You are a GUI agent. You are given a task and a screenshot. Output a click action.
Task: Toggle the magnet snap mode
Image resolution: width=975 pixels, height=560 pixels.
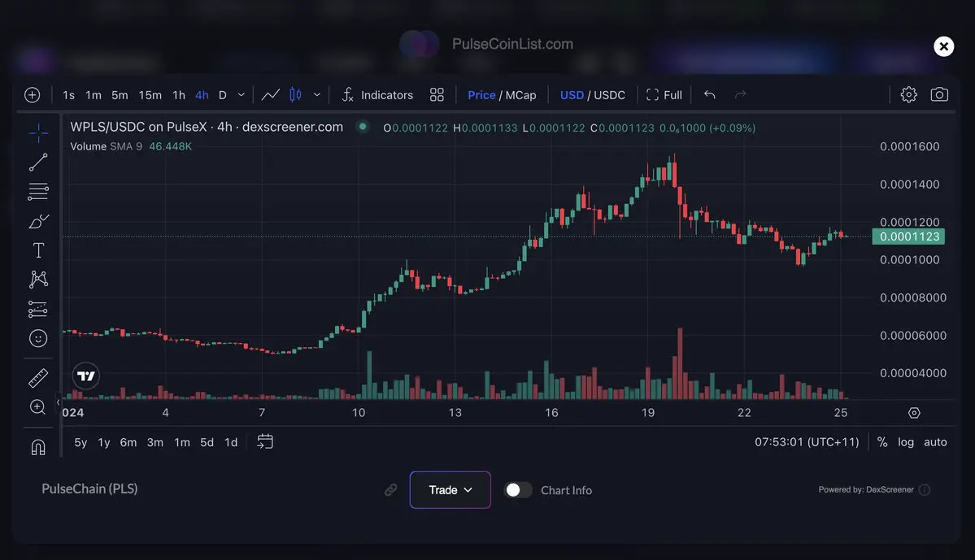(38, 447)
